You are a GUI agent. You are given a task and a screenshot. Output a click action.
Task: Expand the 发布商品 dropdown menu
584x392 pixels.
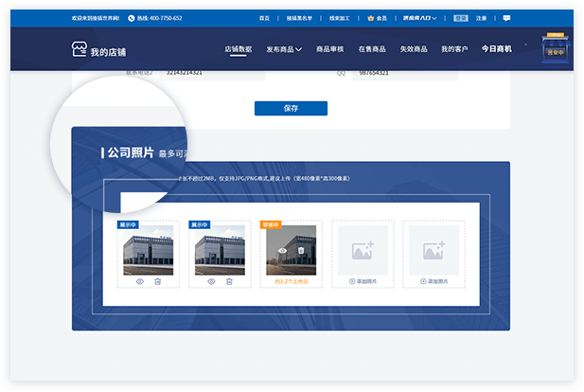(284, 49)
